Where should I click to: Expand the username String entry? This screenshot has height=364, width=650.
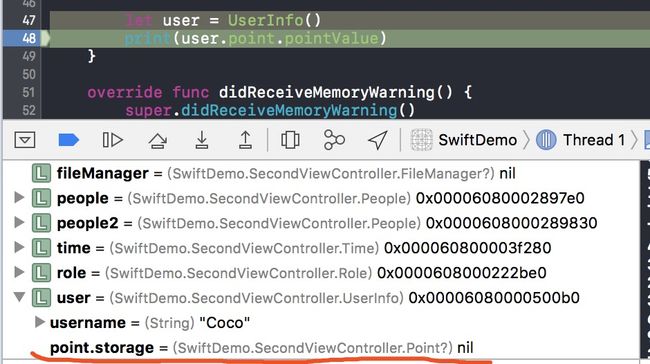(39, 322)
